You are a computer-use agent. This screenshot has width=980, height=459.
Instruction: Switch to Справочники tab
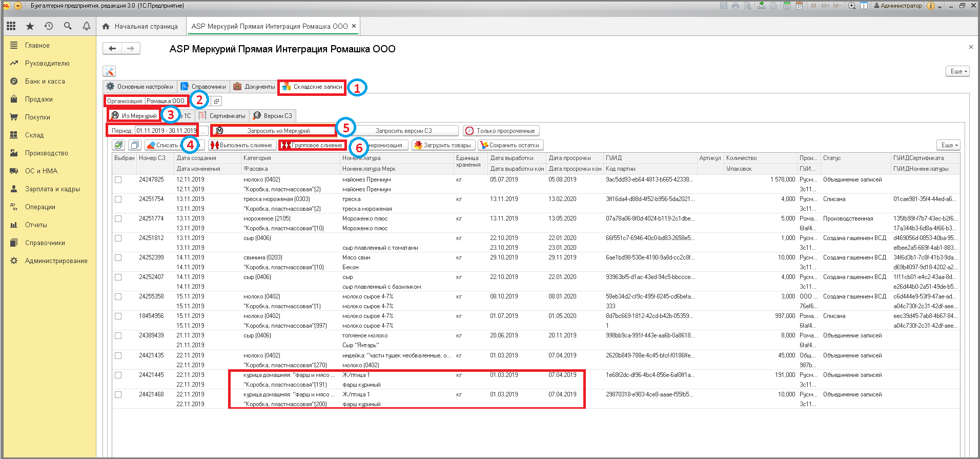pos(203,87)
